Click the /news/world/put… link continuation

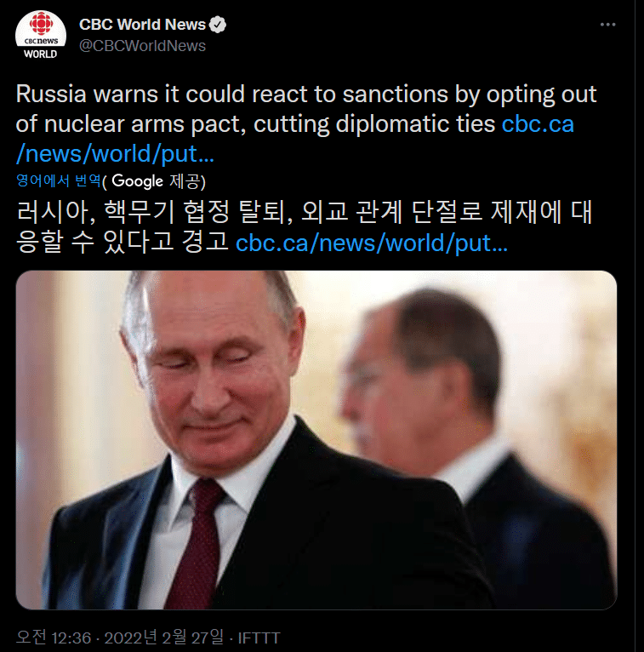115,154
